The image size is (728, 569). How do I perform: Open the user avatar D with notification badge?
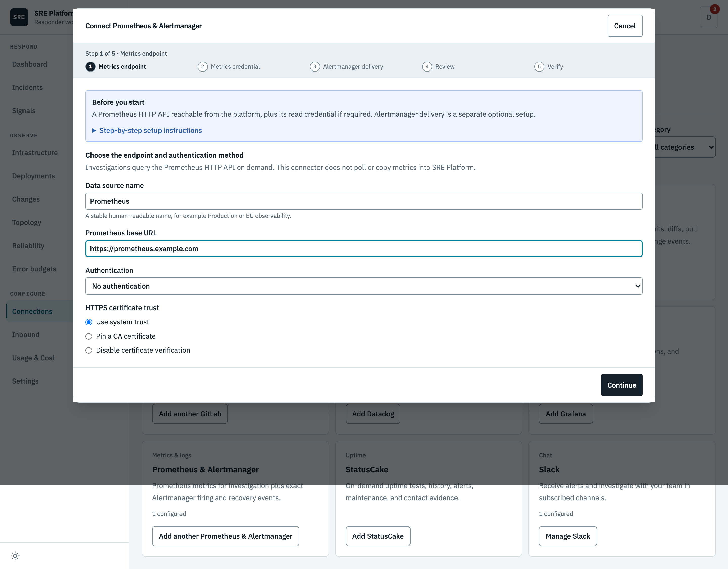pos(709,17)
